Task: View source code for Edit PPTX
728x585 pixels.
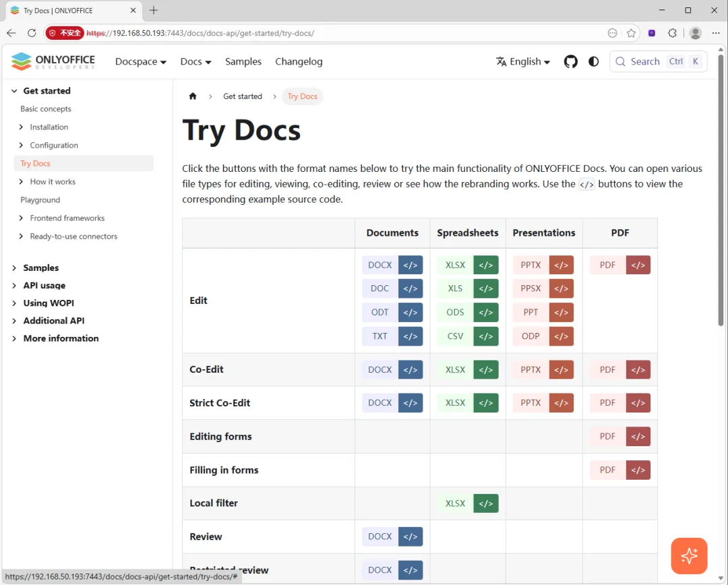Action: (x=562, y=265)
